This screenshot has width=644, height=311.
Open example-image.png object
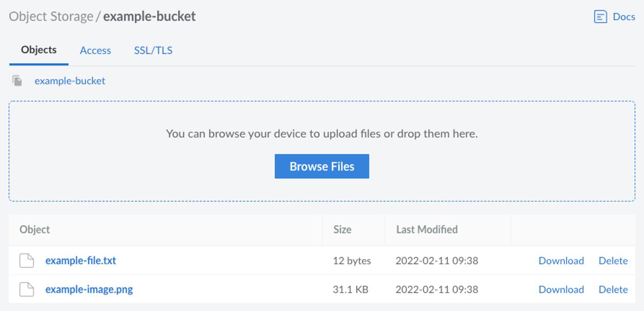pos(89,289)
